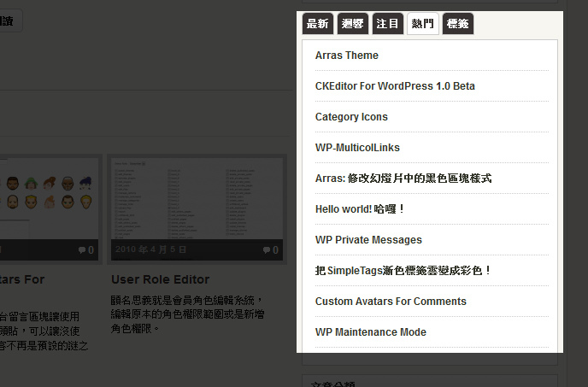Click comment bubble icon on User Role Editor
The height and width of the screenshot is (387, 588).
coord(267,250)
